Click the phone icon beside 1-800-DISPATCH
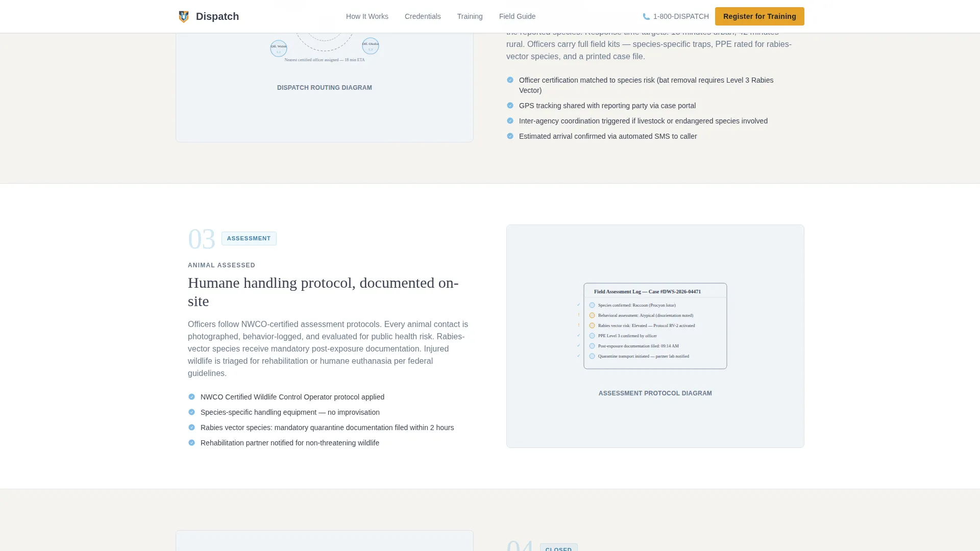 [646, 16]
